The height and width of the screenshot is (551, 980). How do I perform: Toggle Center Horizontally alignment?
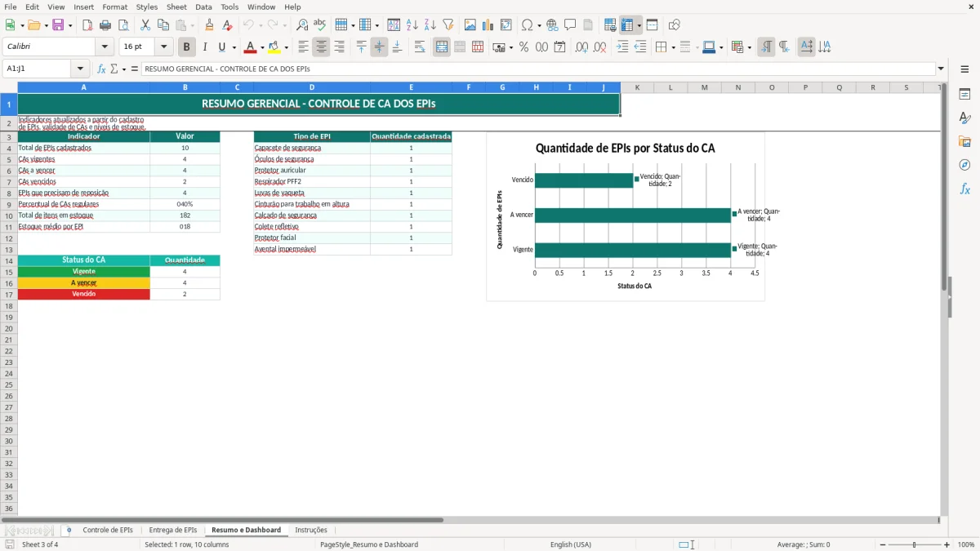point(321,47)
